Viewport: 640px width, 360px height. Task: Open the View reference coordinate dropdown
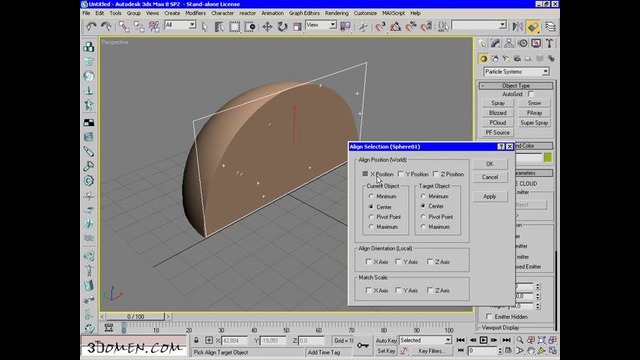tap(321, 25)
